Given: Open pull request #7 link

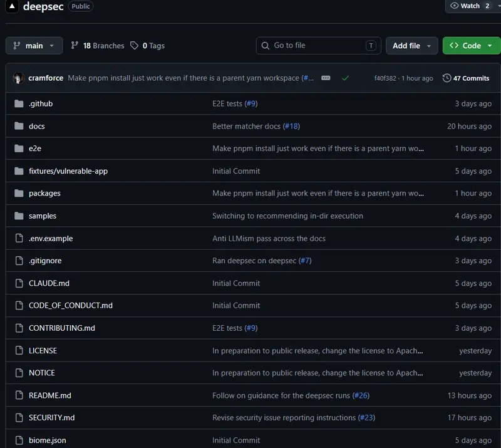Looking at the screenshot, I should click(305, 261).
